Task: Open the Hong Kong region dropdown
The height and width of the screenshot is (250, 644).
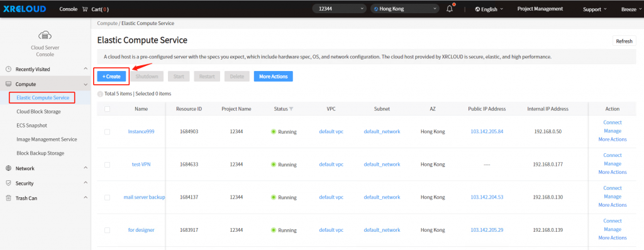Action: click(x=405, y=9)
